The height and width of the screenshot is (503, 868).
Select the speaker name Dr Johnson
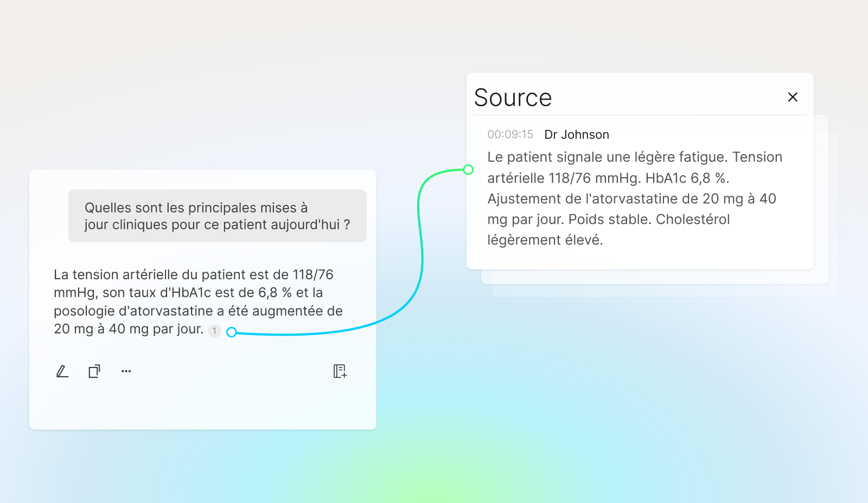point(577,134)
